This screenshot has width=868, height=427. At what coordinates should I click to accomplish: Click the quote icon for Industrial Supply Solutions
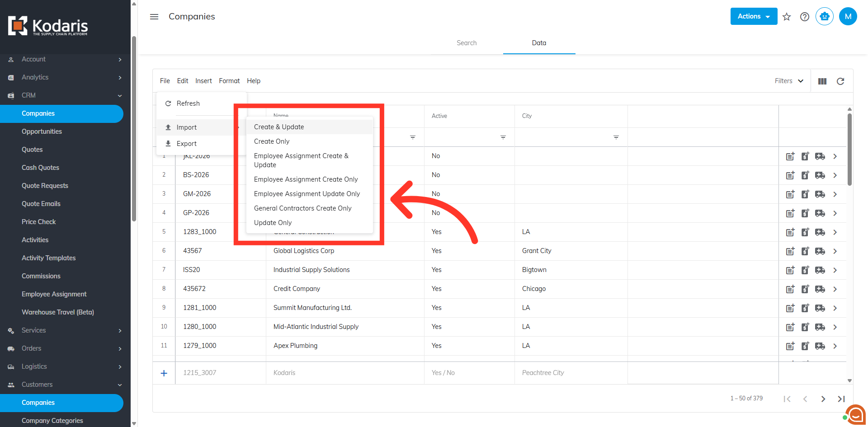[x=805, y=270]
